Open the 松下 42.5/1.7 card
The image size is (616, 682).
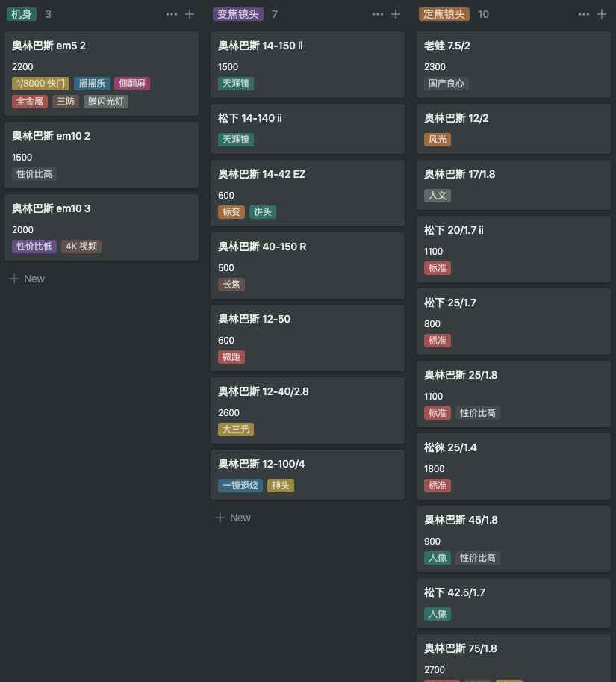pos(514,604)
